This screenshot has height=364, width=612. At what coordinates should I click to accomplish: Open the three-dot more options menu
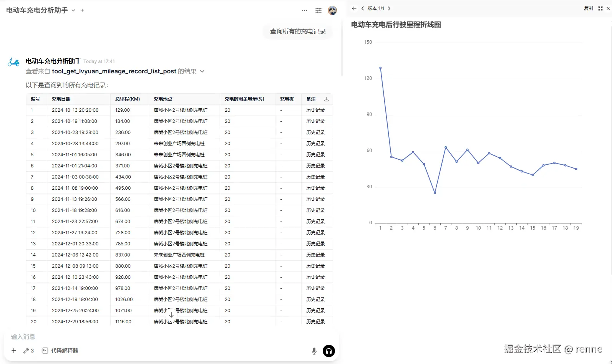(x=305, y=10)
